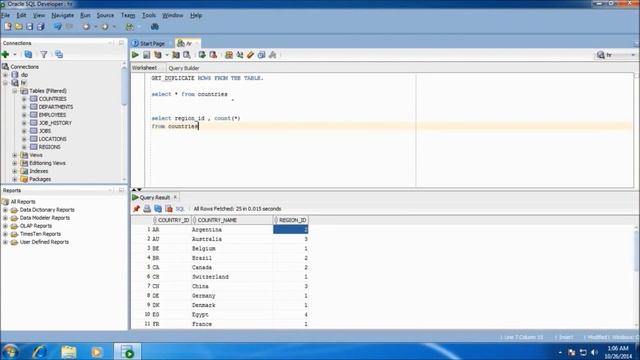Click Schema Browser icon in Connections toolbar

pyautogui.click(x=59, y=54)
